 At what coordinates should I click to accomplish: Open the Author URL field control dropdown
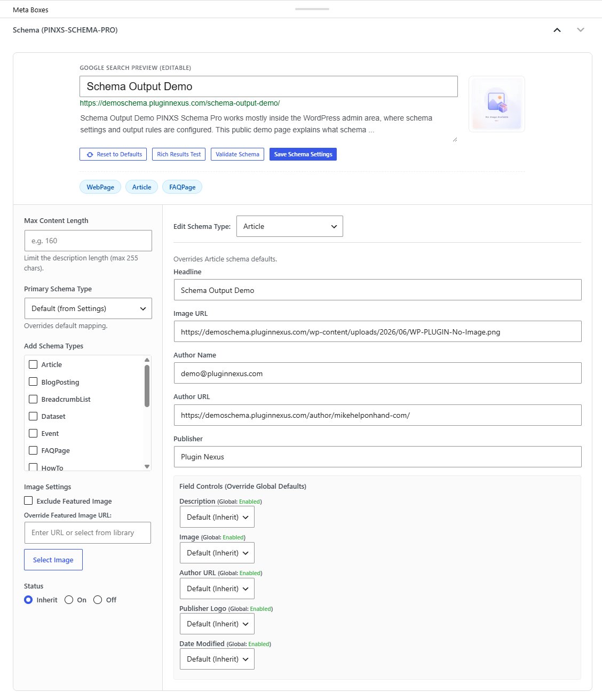[217, 588]
